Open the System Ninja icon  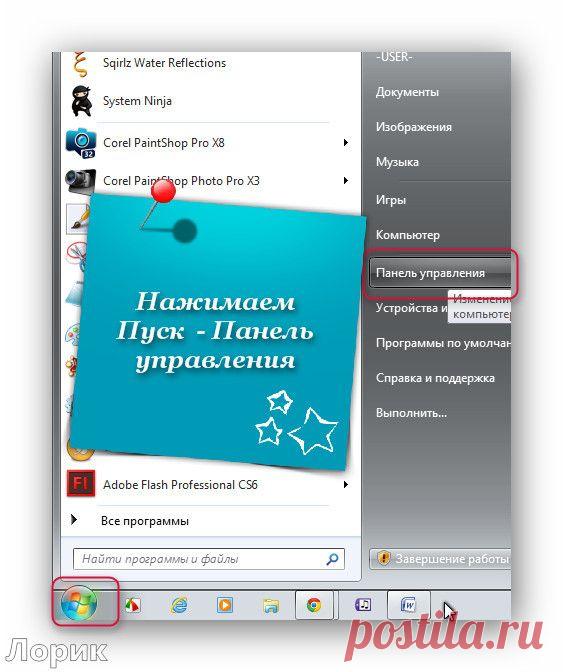[81, 101]
